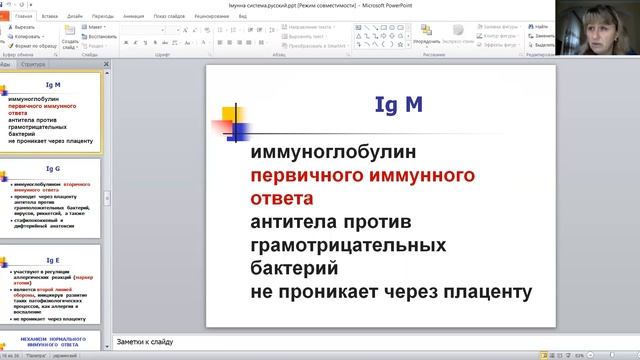Switch to Главная ribbon tab
This screenshot has width=640, height=360.
pos(23,16)
